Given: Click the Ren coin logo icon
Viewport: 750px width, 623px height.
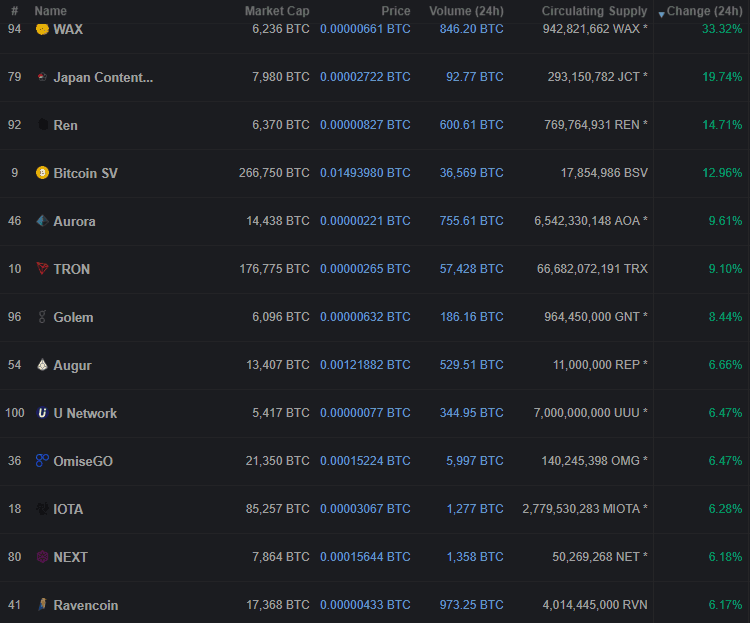Looking at the screenshot, I should pos(43,124).
